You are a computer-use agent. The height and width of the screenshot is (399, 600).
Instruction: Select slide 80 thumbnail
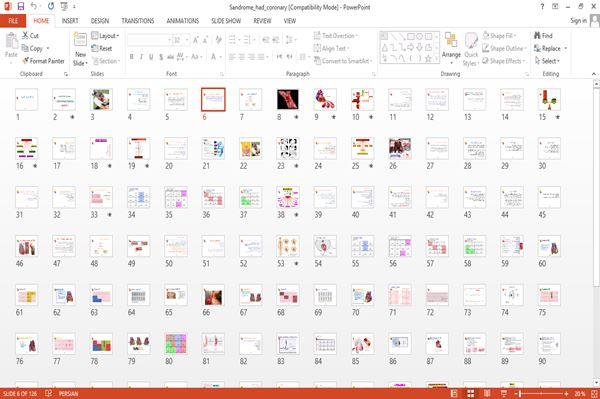(176, 344)
